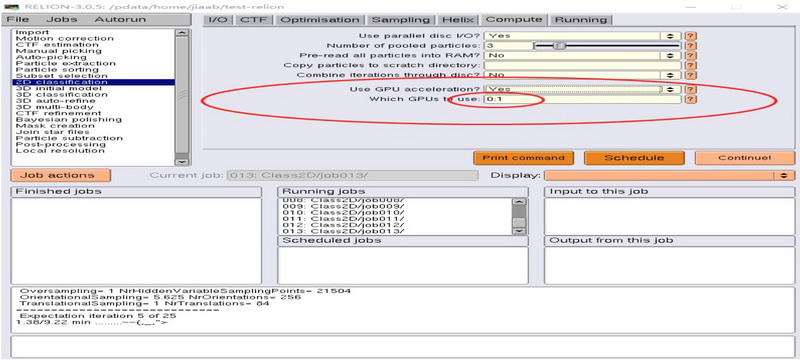Open the Combine iterations through disc dropdown
The height and width of the screenshot is (363, 800).
point(582,75)
